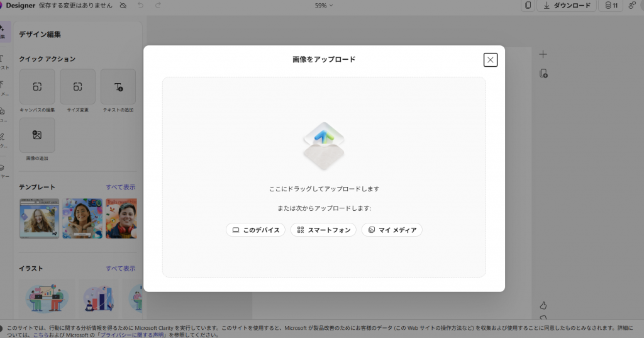Screen dimensions: 644x338
Task: Click the undo arrow in the header
Action: pos(140,5)
